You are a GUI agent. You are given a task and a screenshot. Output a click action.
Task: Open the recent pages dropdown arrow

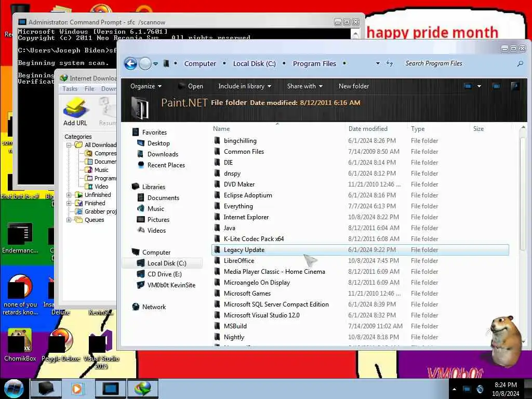tap(156, 64)
